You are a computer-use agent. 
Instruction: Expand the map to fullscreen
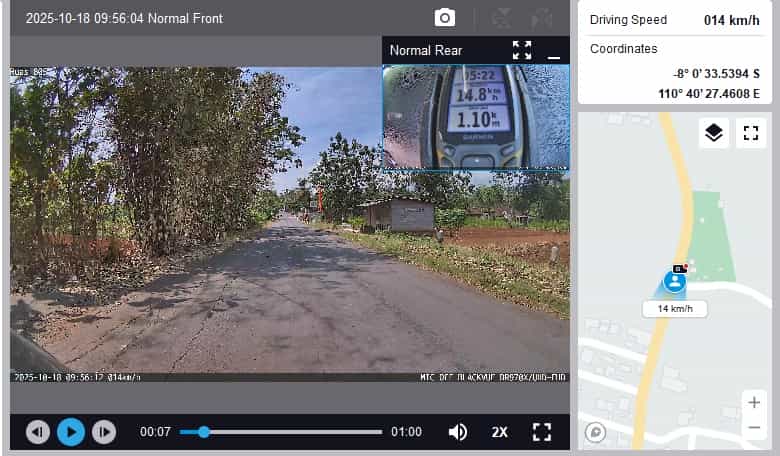751,133
